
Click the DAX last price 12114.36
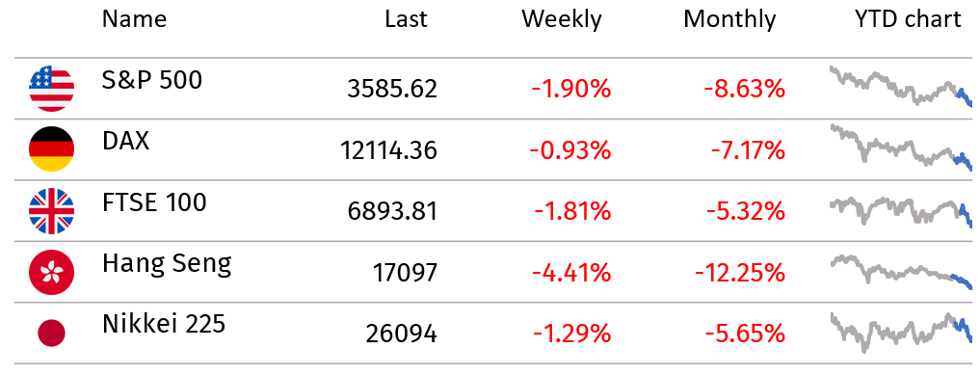point(388,150)
